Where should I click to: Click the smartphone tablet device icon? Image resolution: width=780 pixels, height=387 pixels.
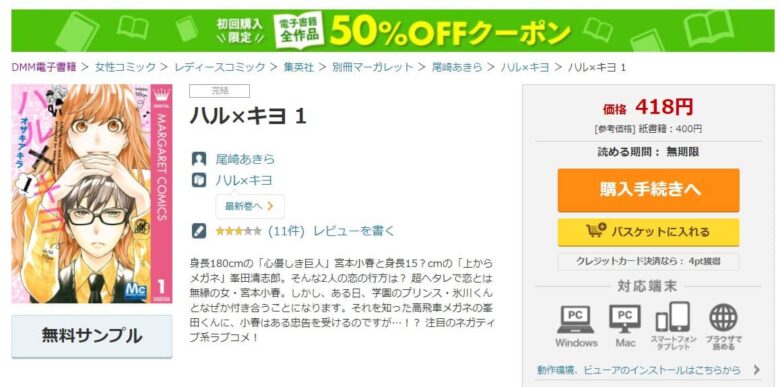click(673, 317)
